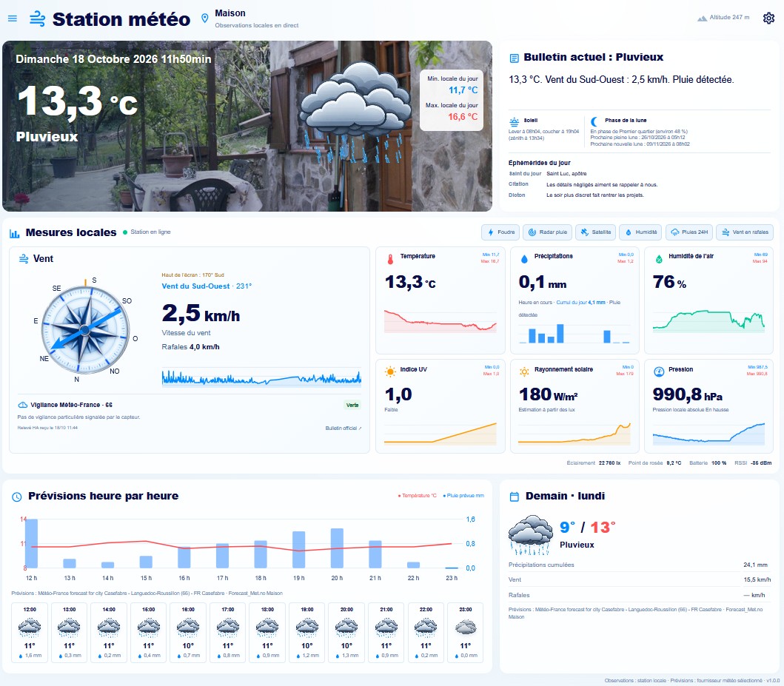Click the Éclairement 22 780 lx reading

pos(594,463)
